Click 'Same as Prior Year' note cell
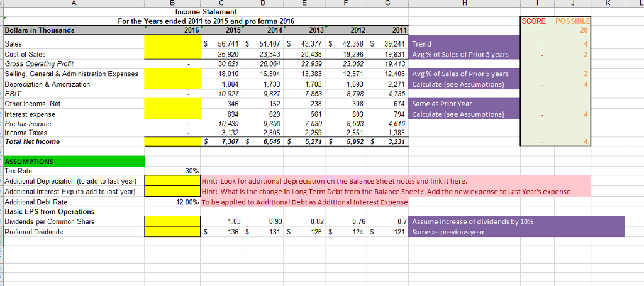 click(464, 104)
